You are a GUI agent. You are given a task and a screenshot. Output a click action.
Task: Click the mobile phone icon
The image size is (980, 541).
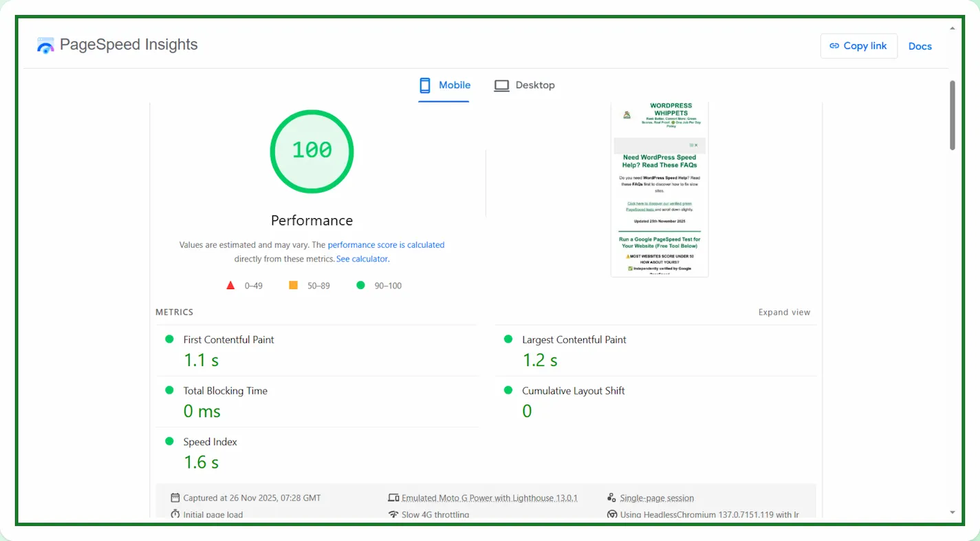coord(425,85)
